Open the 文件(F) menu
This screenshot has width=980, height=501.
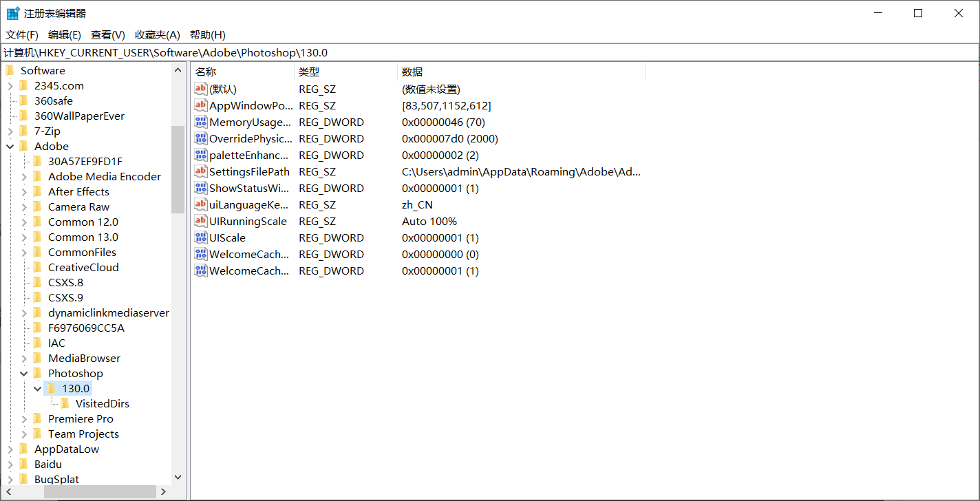click(x=22, y=34)
